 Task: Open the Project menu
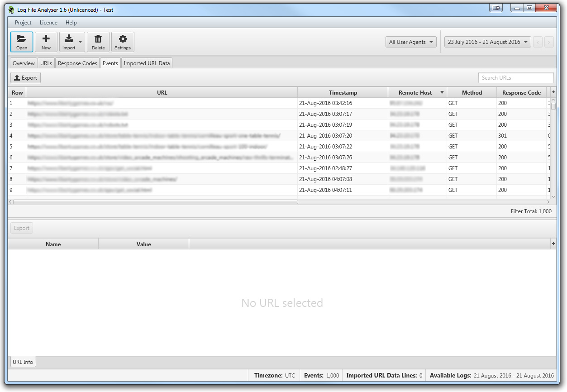23,23
